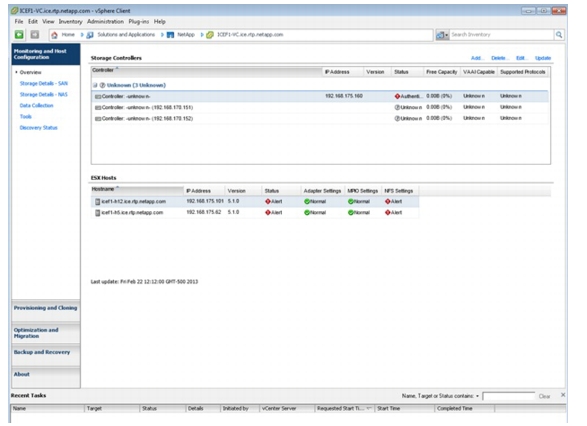Click host icon for icef1-h5.ice.rtp.netapp.com

[x=97, y=213]
